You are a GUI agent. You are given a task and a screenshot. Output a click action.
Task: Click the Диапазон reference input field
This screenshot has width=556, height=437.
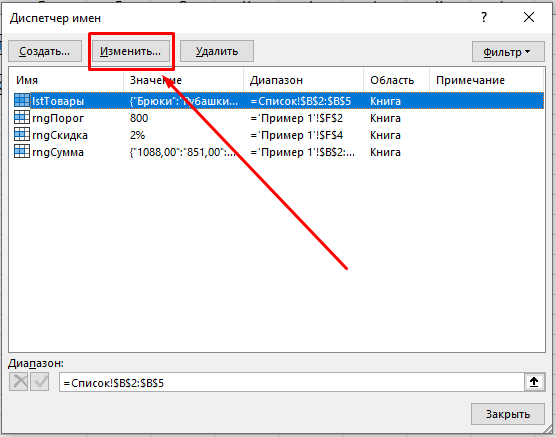(291, 382)
